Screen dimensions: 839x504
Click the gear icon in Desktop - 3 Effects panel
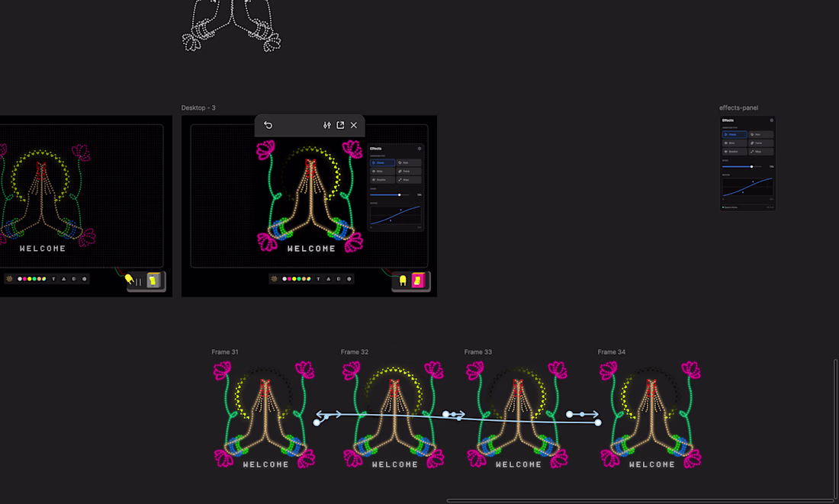tap(419, 149)
